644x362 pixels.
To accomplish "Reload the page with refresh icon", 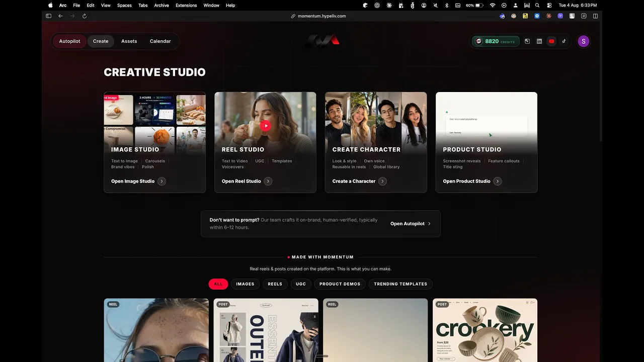I will [x=85, y=16].
